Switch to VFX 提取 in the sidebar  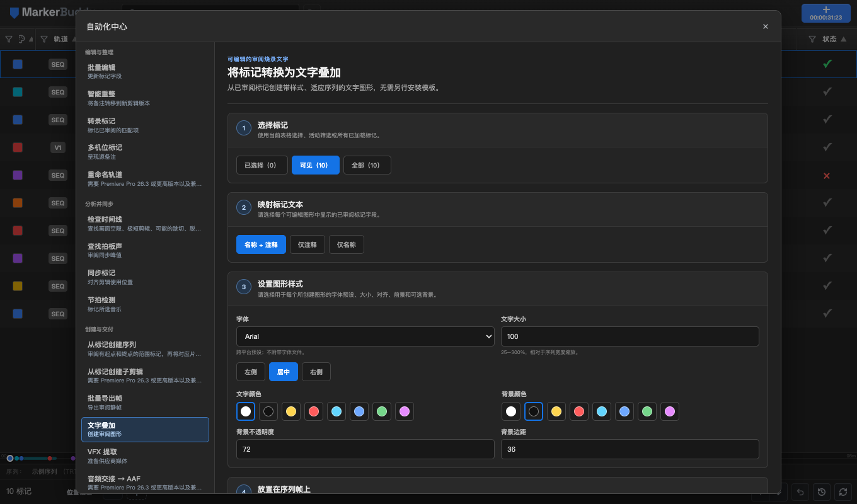145,456
